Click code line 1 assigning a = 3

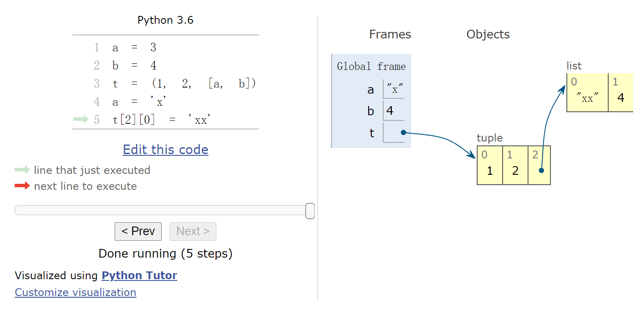pyautogui.click(x=134, y=47)
